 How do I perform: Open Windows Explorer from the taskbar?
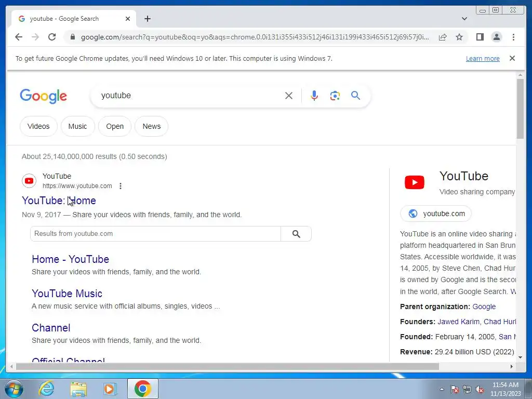coord(78,389)
